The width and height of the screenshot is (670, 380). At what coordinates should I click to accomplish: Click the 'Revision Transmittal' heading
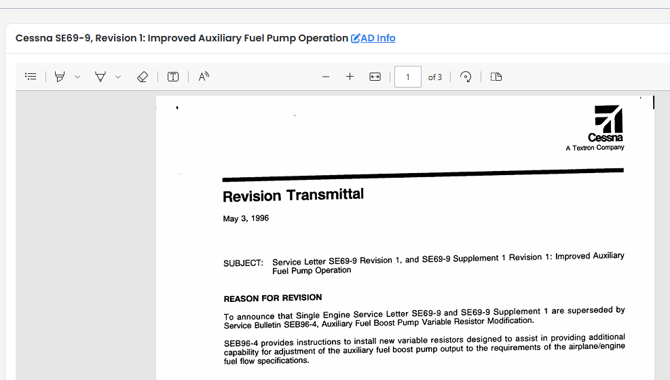(x=293, y=195)
